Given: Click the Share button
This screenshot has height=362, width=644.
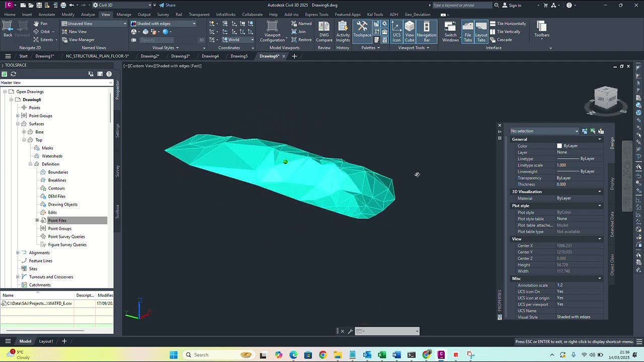Looking at the screenshot, I should (167, 6).
